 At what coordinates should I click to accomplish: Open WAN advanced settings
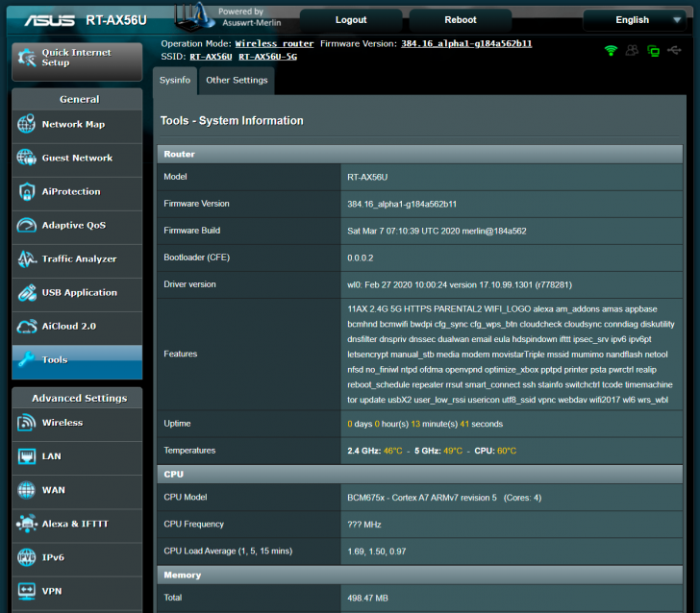[77, 493]
